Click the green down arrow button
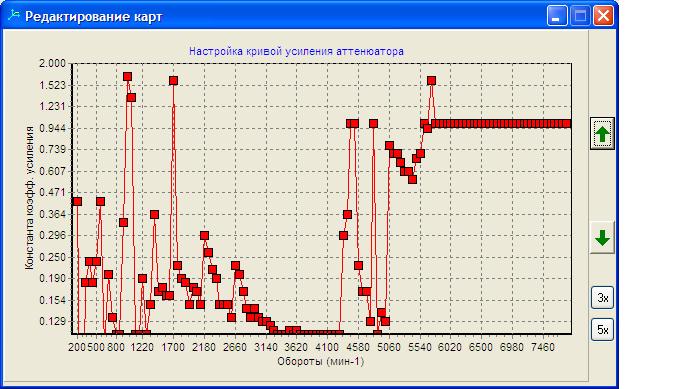This screenshot has height=389, width=683. coord(602,238)
